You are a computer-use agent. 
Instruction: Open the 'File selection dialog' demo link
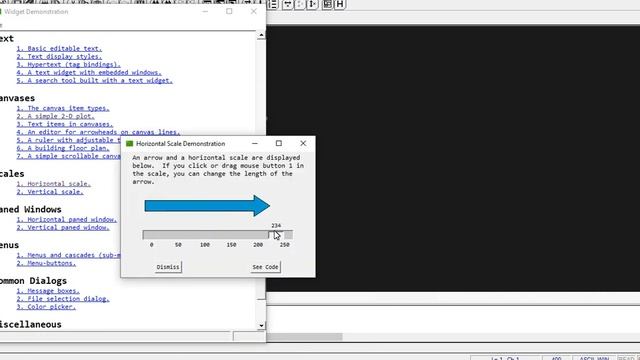coord(63,299)
